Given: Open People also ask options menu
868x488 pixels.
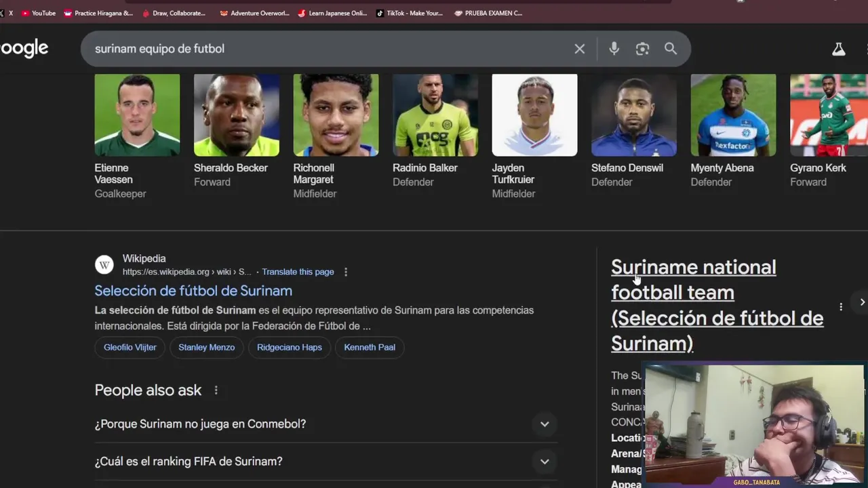Looking at the screenshot, I should pos(216,390).
